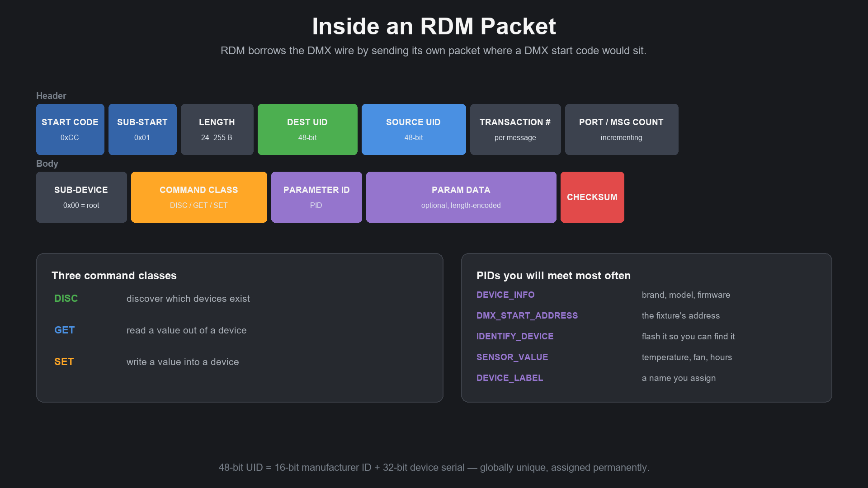Click the DEVICE_INFO PID name
Image resolution: width=868 pixels, height=488 pixels.
coord(505,295)
